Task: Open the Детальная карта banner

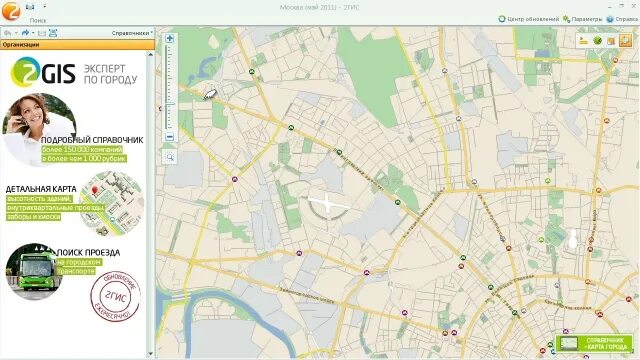Action: pyautogui.click(x=75, y=203)
